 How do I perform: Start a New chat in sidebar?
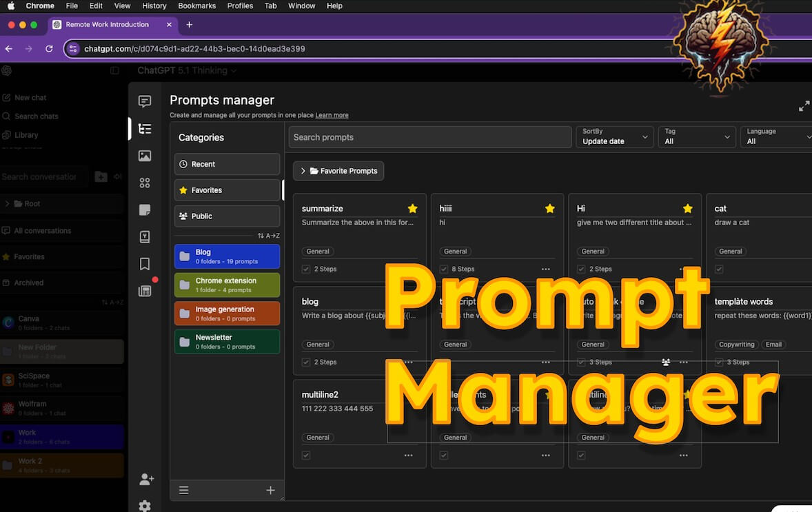pyautogui.click(x=30, y=97)
